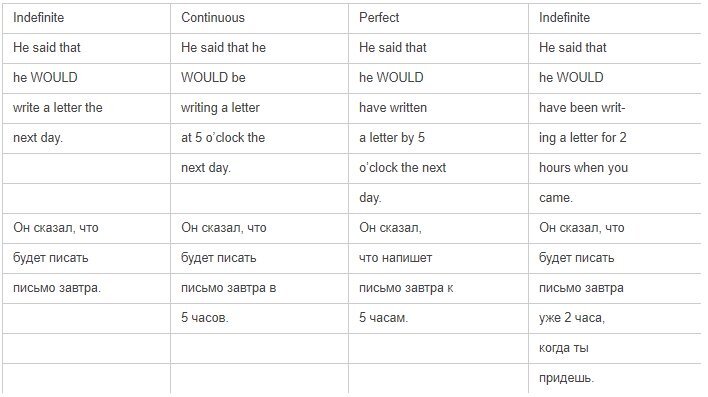Click the '5 часов.' cell
The width and height of the screenshot is (708, 397).
point(259,318)
